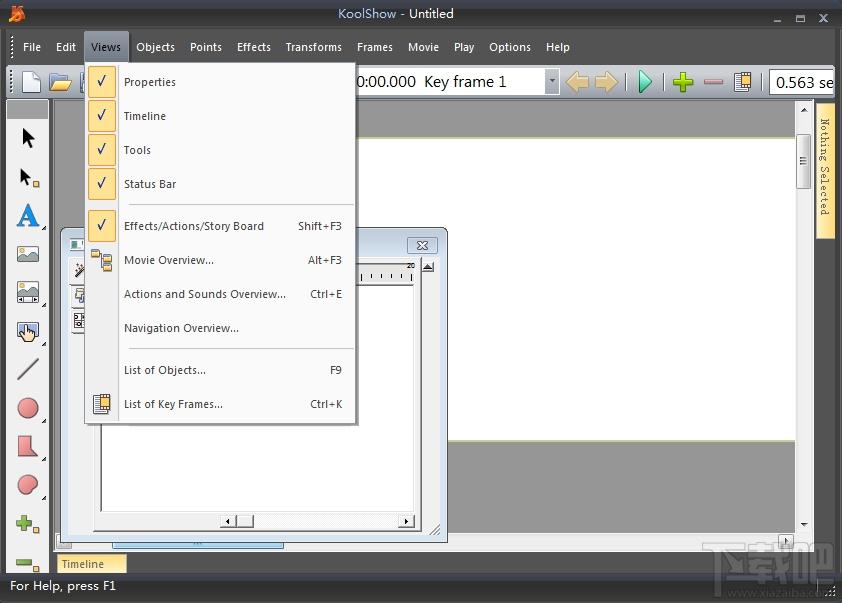Open the Movie menu
This screenshot has height=603, width=842.
423,47
